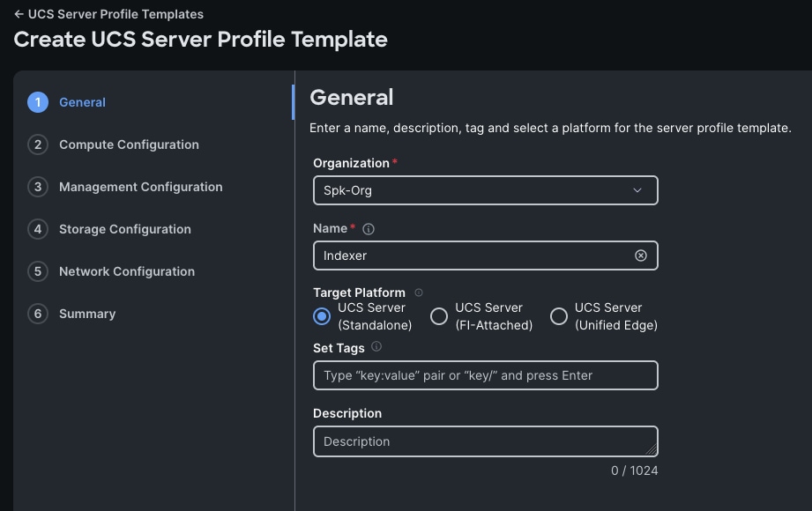Select UCS Server (FI-Attached) radio button
Viewport: 812px width, 511px height.
[439, 316]
